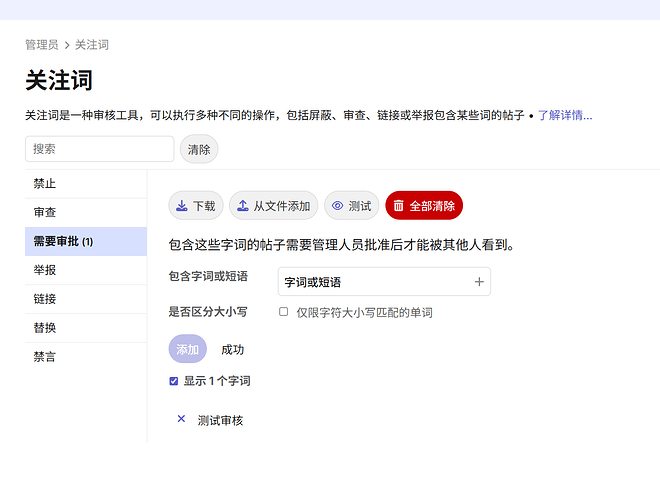This screenshot has height=500, width=660.
Task: Click the red 全部清除 button
Action: pos(424,205)
